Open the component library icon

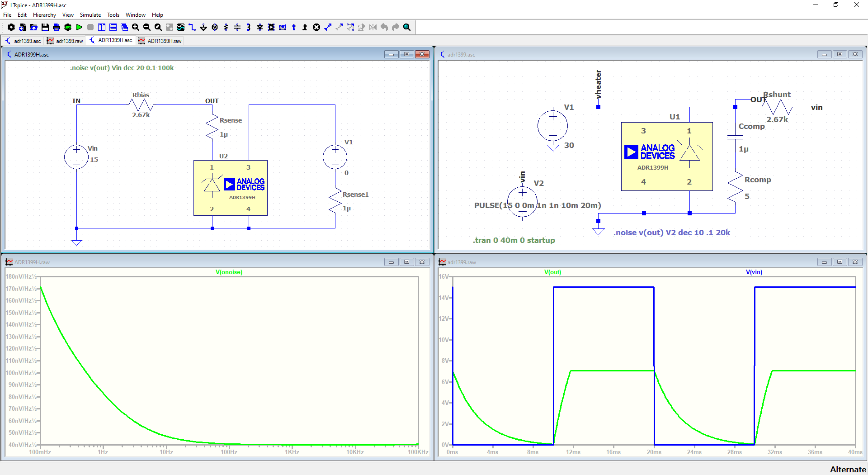tap(271, 27)
